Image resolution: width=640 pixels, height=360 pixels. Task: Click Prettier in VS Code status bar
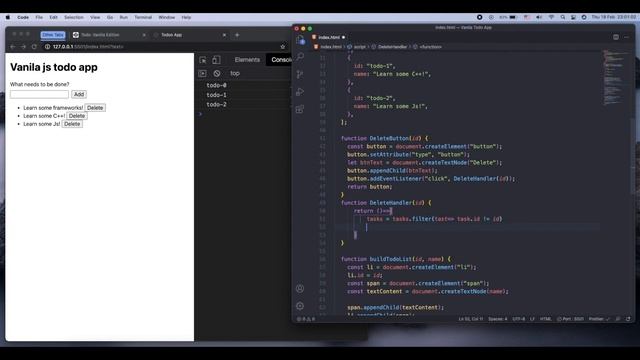point(598,319)
